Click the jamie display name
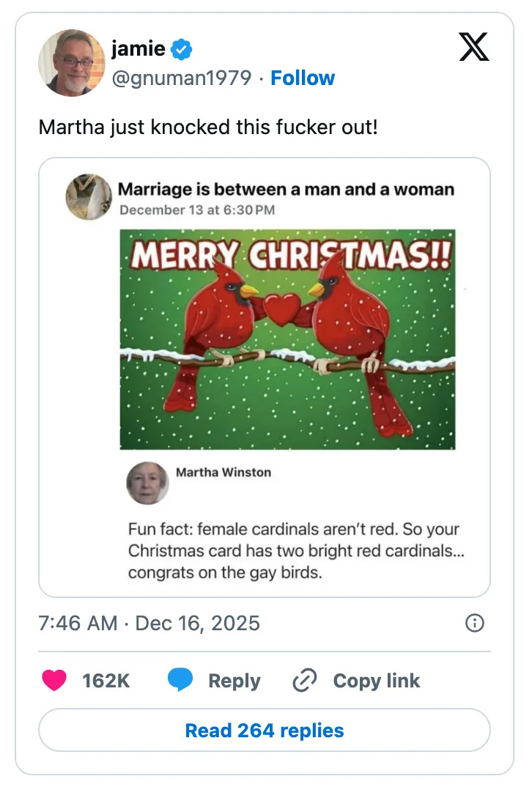532x790 pixels. coord(138,49)
